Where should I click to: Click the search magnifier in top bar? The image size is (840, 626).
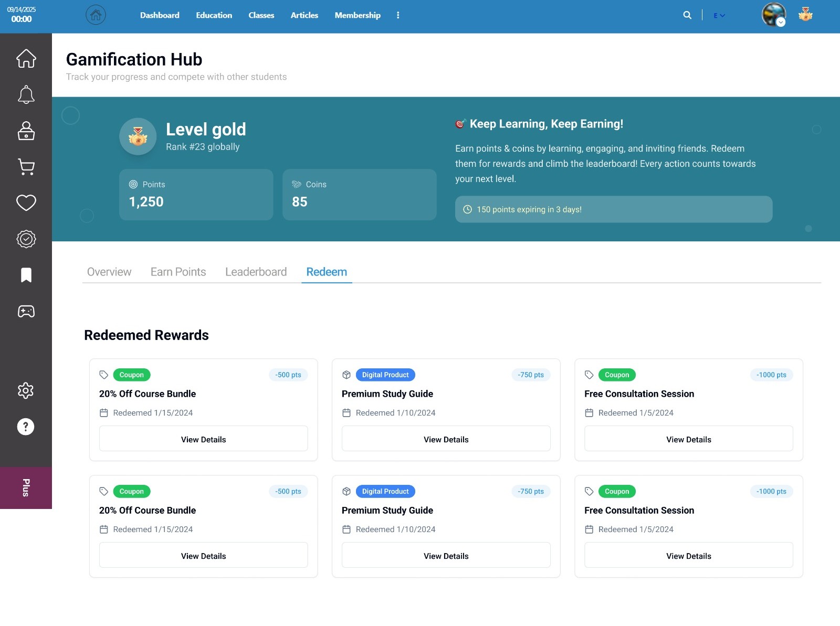click(687, 15)
